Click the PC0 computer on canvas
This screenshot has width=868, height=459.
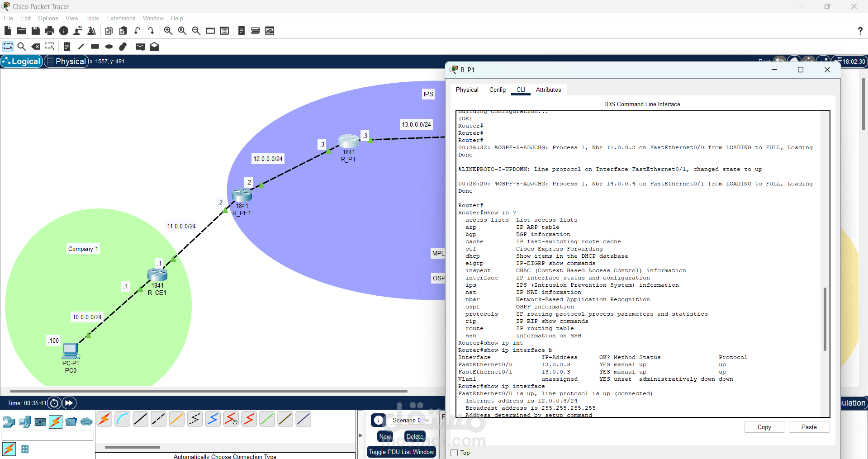71,351
